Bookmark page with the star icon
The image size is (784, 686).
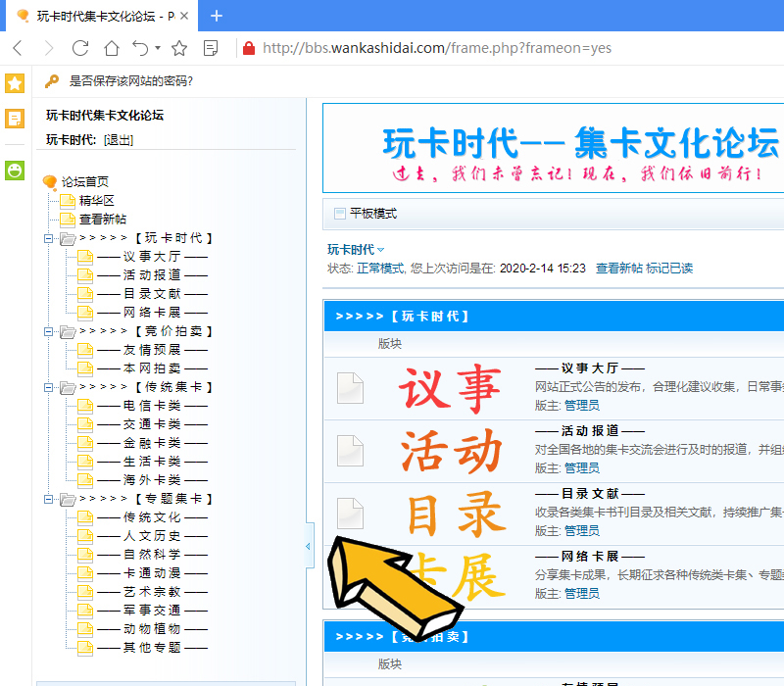(x=179, y=48)
